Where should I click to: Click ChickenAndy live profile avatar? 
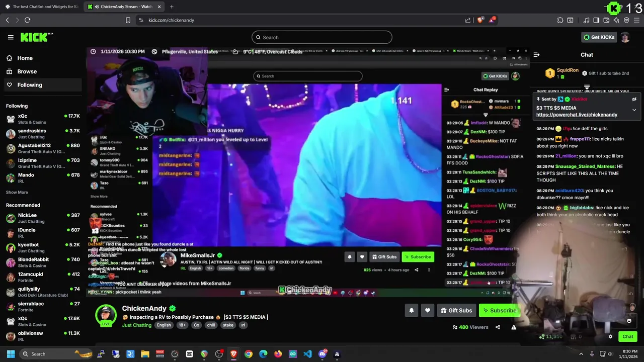(x=106, y=315)
